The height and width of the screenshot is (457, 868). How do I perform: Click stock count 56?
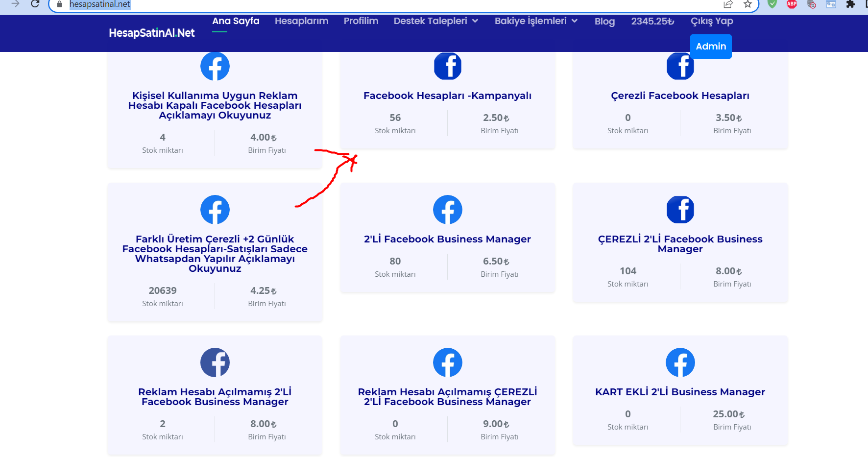(395, 118)
